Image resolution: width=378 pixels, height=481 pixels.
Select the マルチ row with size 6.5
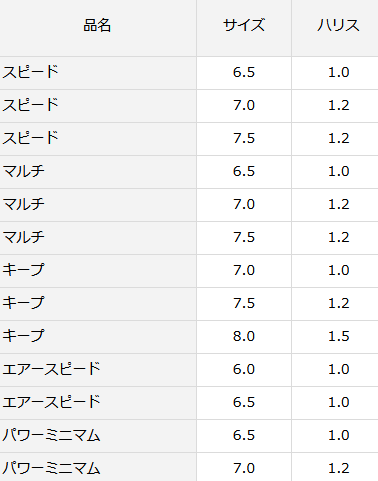pos(189,172)
